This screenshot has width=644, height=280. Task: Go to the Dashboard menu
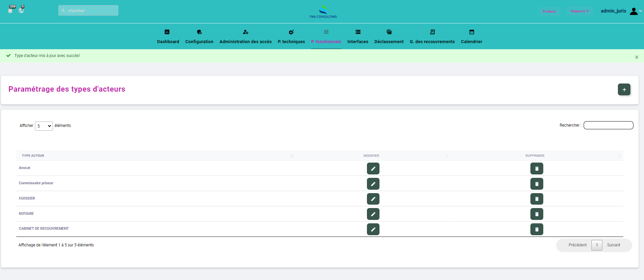(x=168, y=37)
